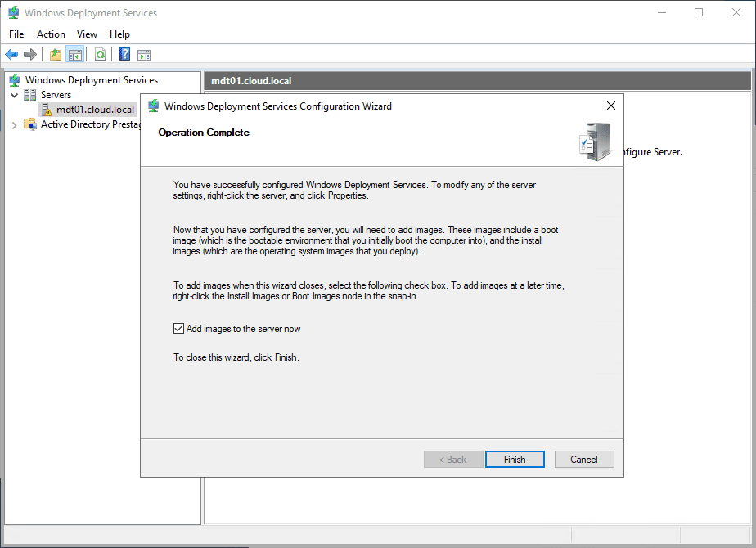Click the 'figure Server.' text in details pane
756x548 pixels.
(653, 152)
